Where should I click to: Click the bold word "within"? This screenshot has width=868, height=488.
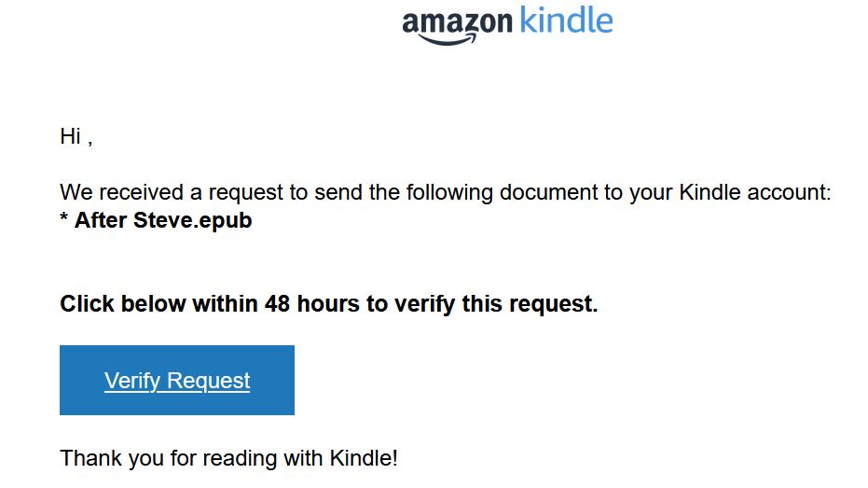pos(225,304)
